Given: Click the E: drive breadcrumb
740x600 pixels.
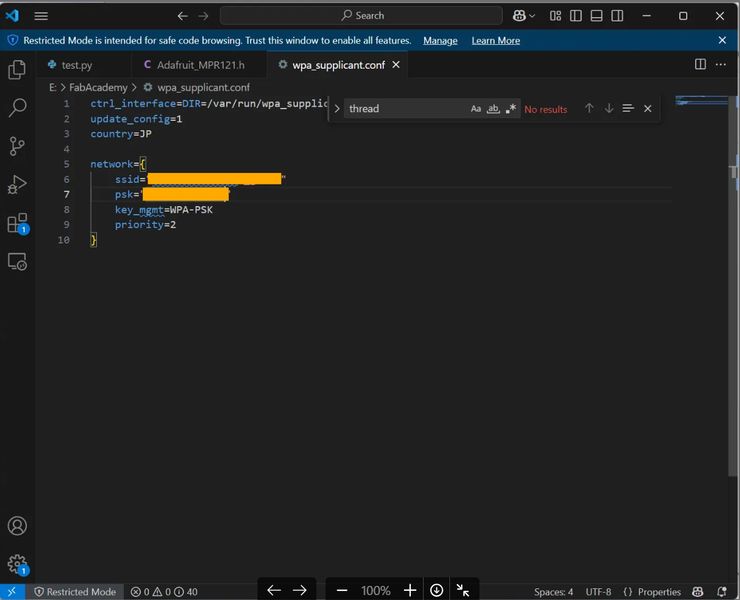Looking at the screenshot, I should (x=52, y=88).
